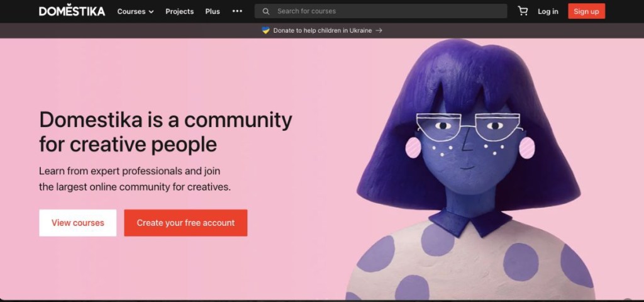Expand the Courses dropdown chevron

(x=151, y=12)
